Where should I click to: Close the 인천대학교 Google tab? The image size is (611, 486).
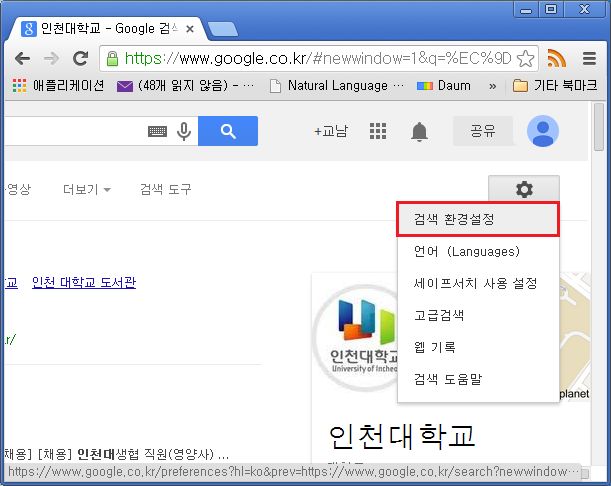[x=190, y=29]
